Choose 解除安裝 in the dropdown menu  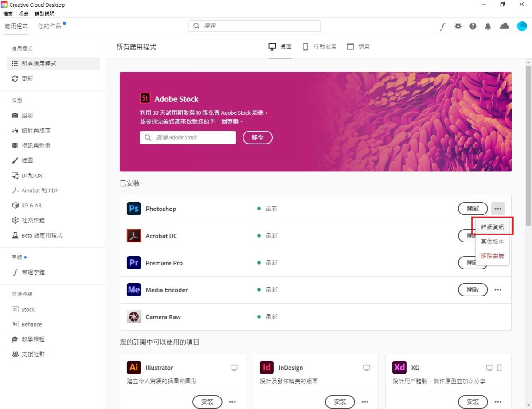(492, 256)
